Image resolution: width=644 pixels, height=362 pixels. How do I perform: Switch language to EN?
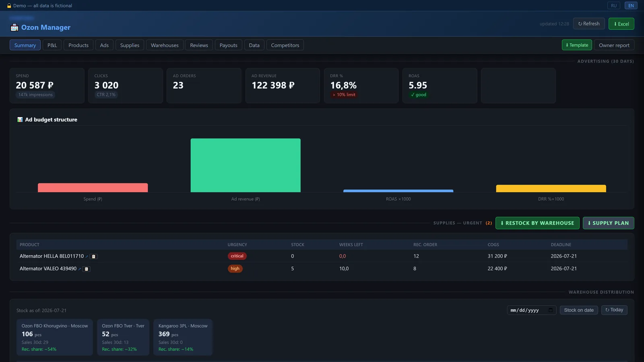631,6
